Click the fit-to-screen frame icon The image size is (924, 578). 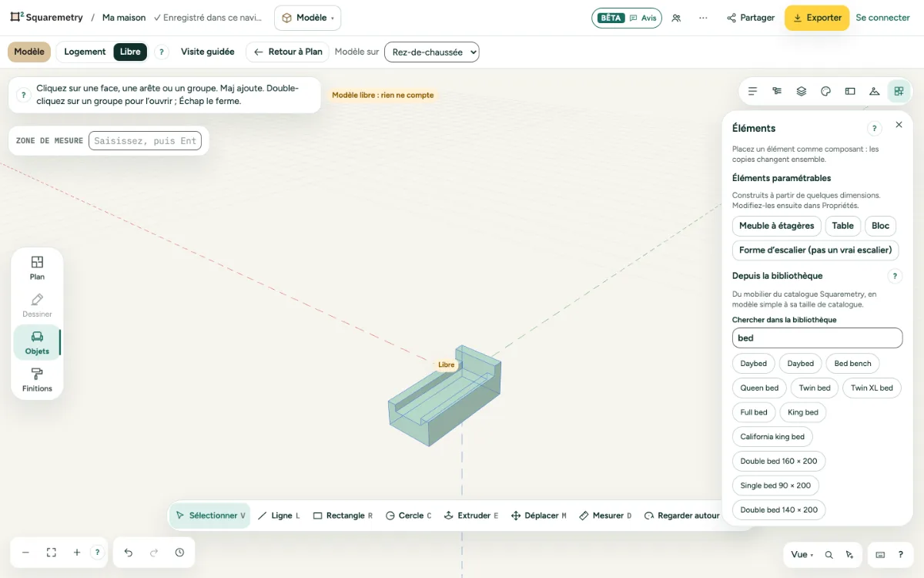point(52,553)
